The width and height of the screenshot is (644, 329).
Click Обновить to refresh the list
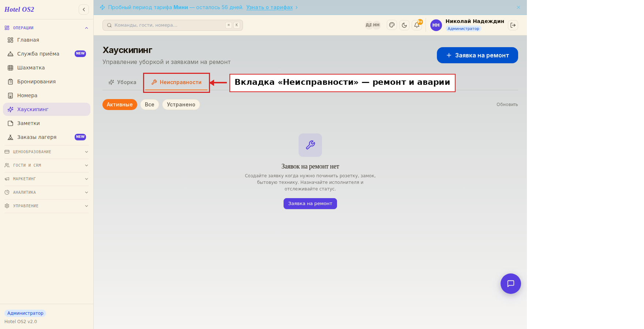click(x=507, y=105)
